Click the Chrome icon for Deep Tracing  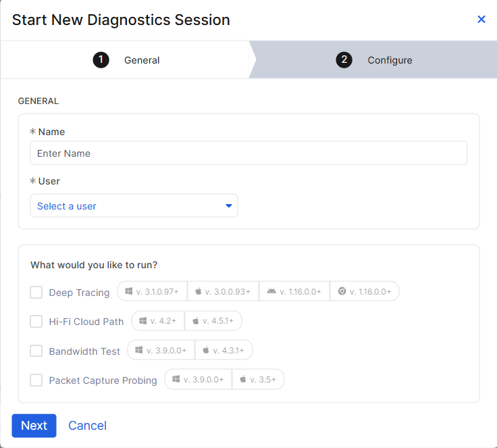[342, 291]
